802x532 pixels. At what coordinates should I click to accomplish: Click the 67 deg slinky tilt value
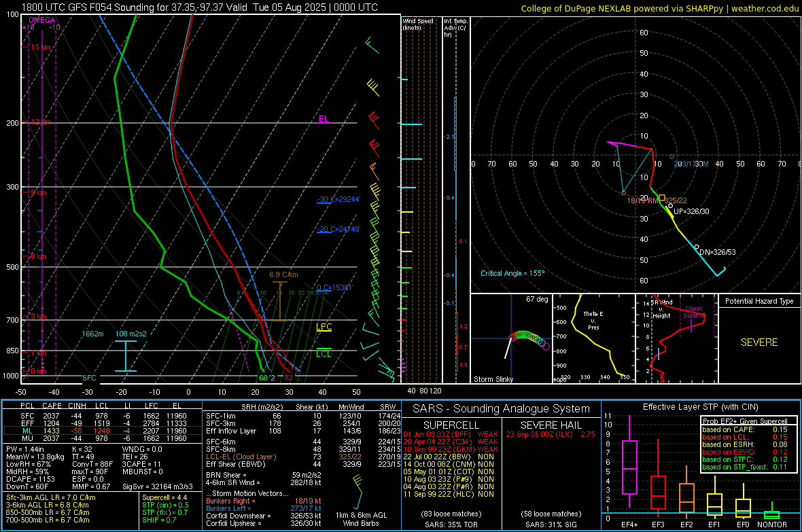tap(537, 299)
